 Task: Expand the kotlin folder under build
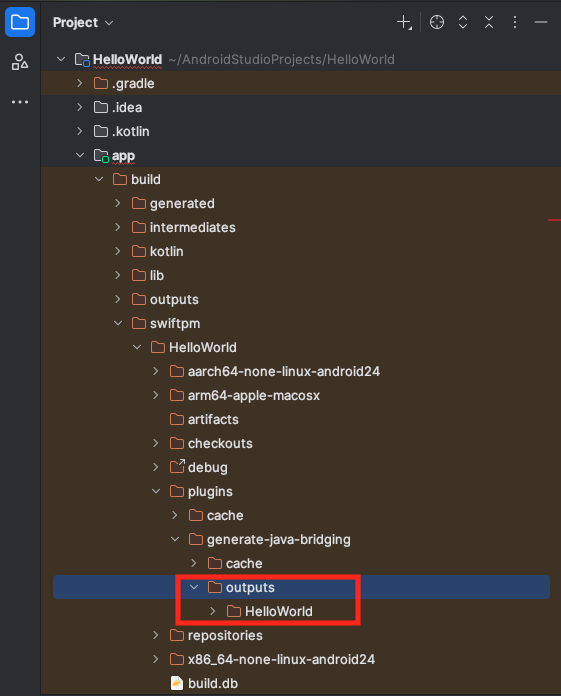tap(118, 251)
